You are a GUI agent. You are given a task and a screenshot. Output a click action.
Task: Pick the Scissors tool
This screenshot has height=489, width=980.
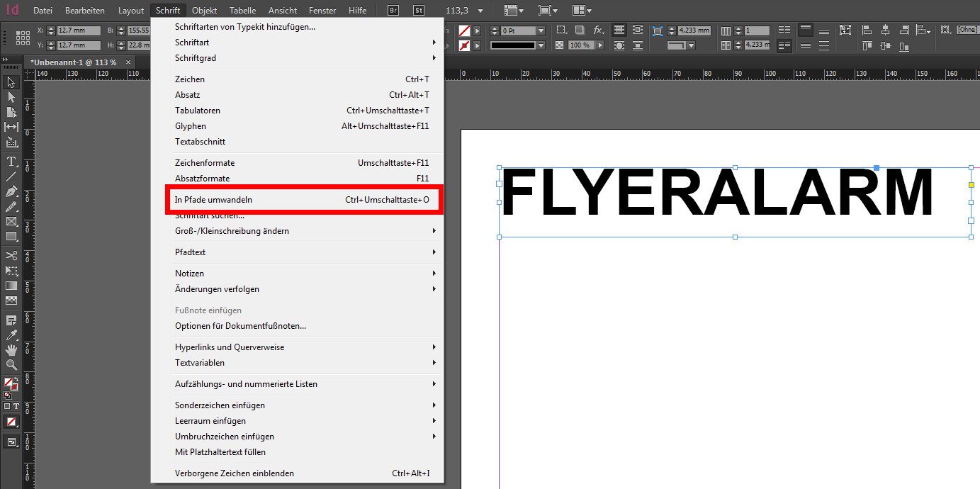11,255
